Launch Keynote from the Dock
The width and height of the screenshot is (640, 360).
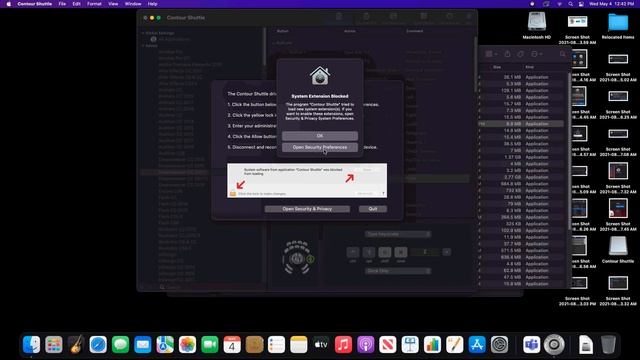point(410,345)
